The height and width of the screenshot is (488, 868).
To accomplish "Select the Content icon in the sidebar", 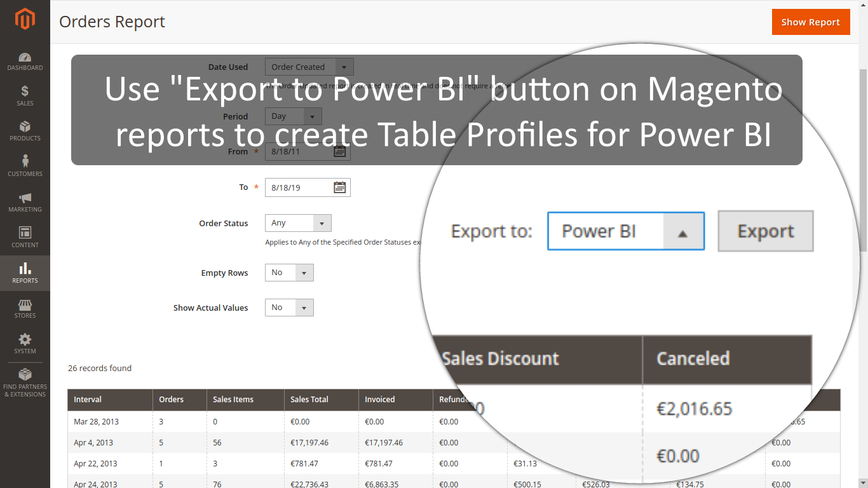I will tap(25, 237).
